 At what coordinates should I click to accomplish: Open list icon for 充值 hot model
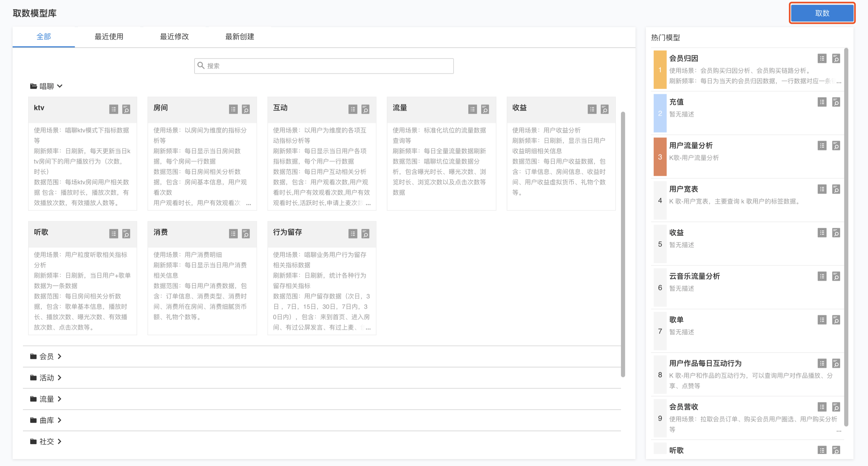coord(822,102)
